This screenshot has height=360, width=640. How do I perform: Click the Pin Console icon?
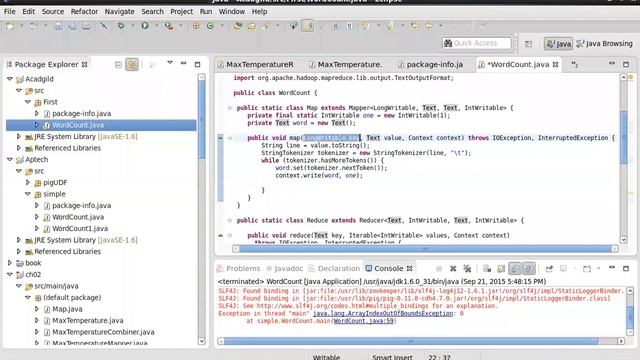click(x=549, y=269)
